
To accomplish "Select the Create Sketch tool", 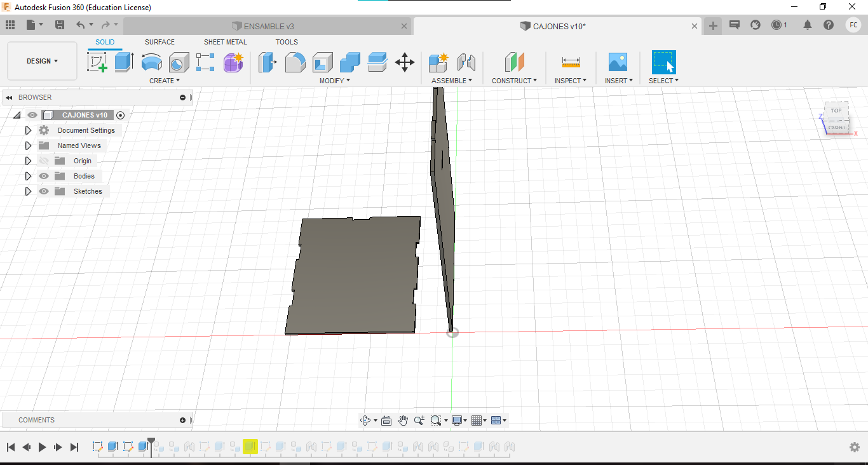I will pyautogui.click(x=97, y=62).
